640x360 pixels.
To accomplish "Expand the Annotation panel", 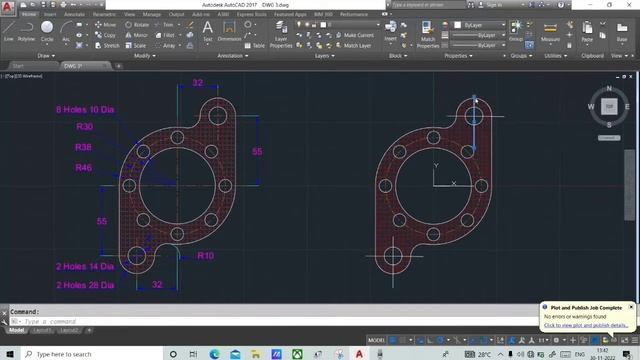I will (x=233, y=56).
